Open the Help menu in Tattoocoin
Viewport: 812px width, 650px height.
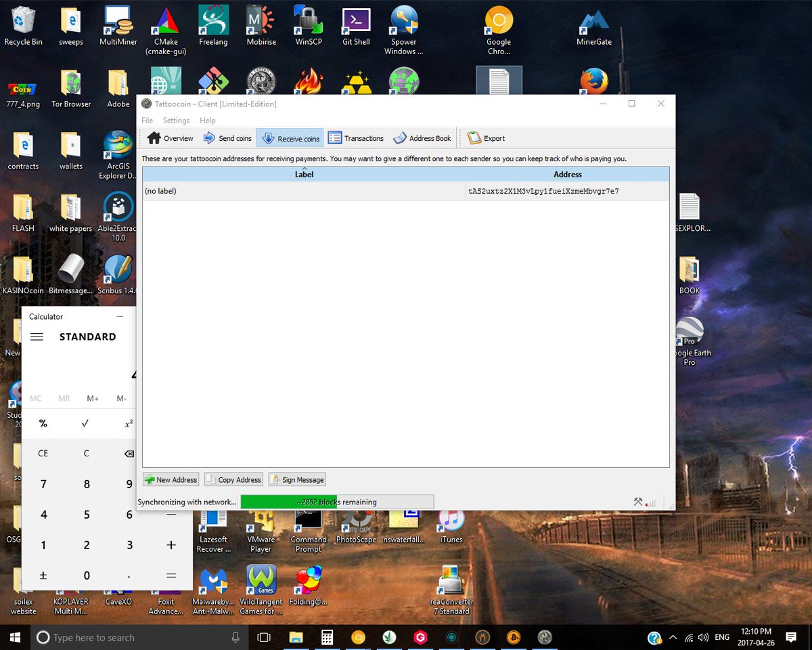tap(208, 121)
